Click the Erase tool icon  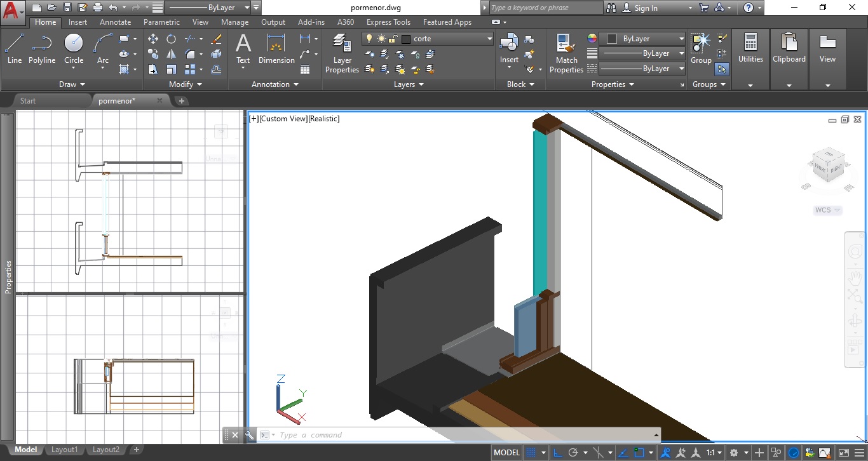[x=216, y=39]
